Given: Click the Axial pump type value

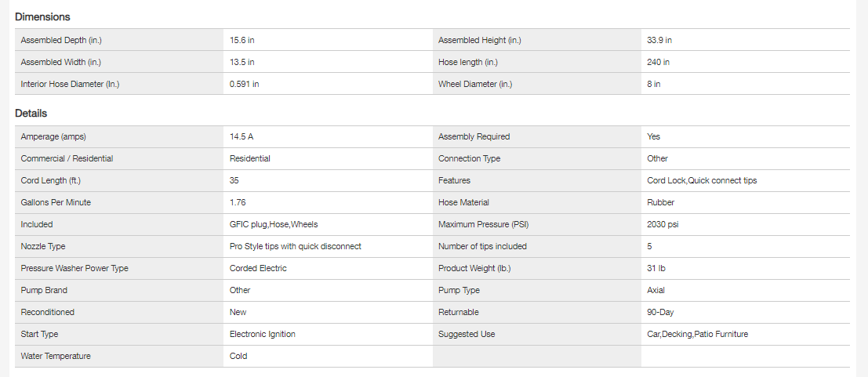Looking at the screenshot, I should tap(656, 290).
